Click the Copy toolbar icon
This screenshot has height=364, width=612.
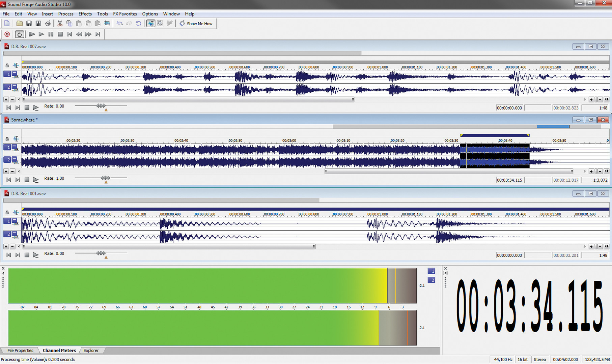click(69, 23)
